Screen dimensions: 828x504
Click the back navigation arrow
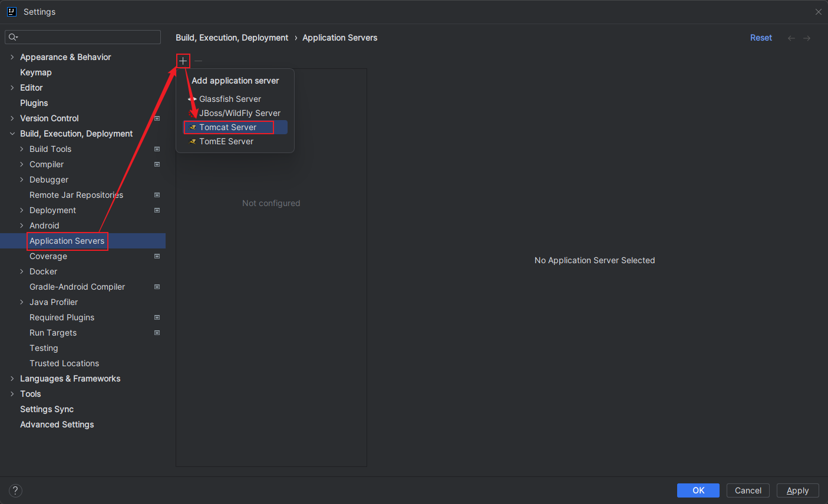point(791,38)
